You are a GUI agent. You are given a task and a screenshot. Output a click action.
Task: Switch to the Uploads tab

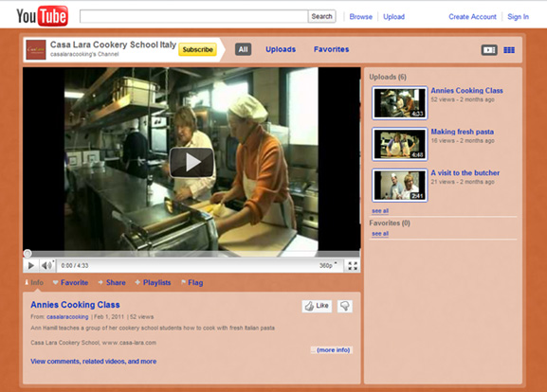click(281, 49)
